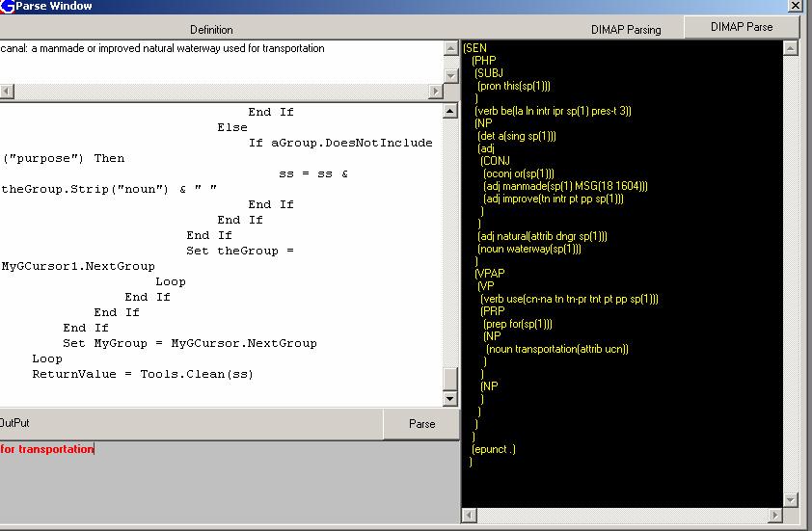The width and height of the screenshot is (812, 531).
Task: Click the Definition header button
Action: (x=211, y=30)
